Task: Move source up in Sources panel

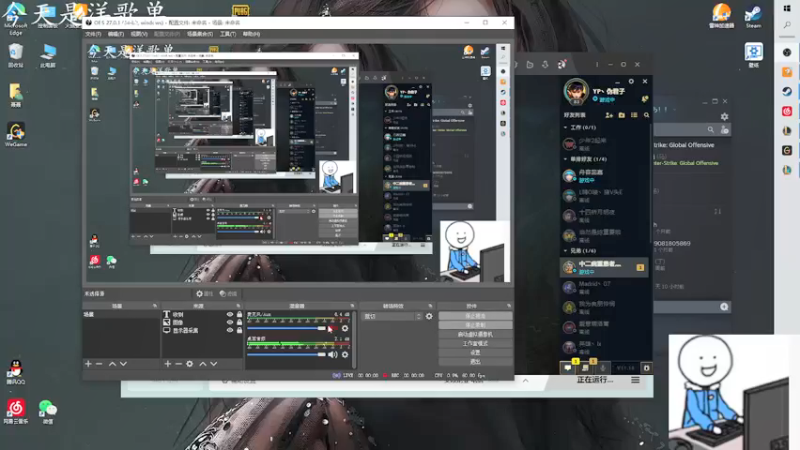Action: (203, 364)
